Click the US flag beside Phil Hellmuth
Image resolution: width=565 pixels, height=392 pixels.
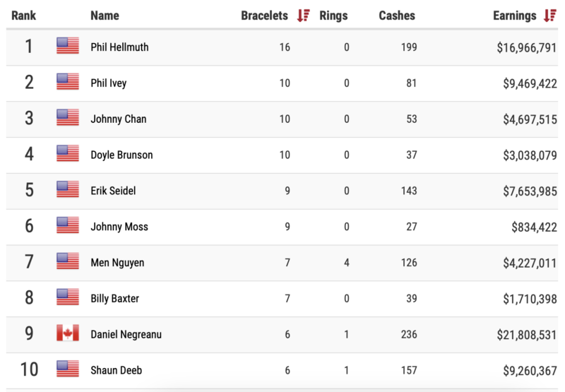tap(68, 47)
